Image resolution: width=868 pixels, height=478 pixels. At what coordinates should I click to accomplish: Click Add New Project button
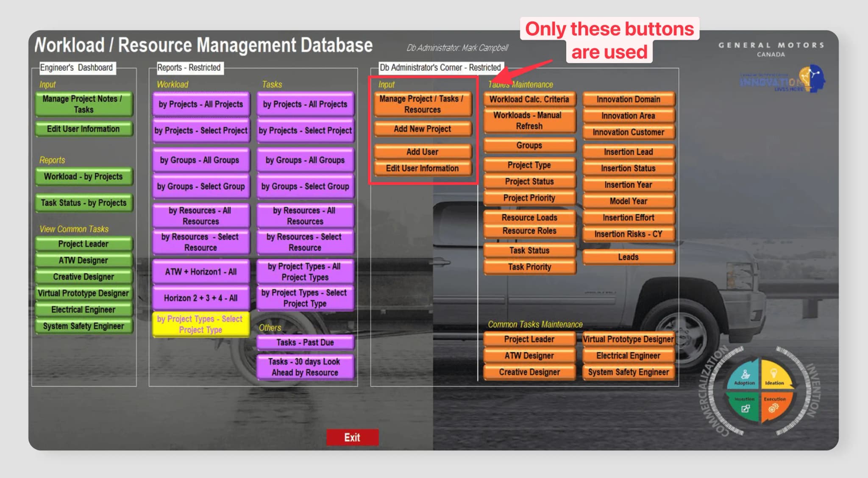[x=423, y=129]
